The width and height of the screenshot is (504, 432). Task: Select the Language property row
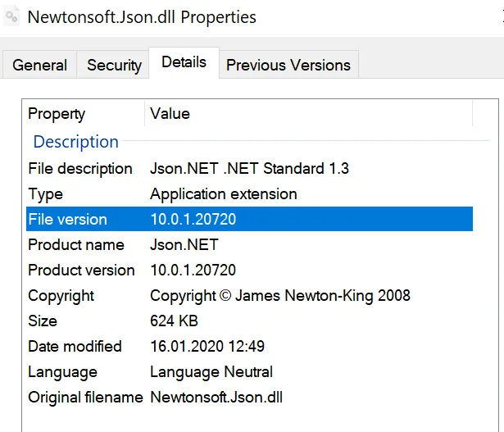tap(62, 371)
